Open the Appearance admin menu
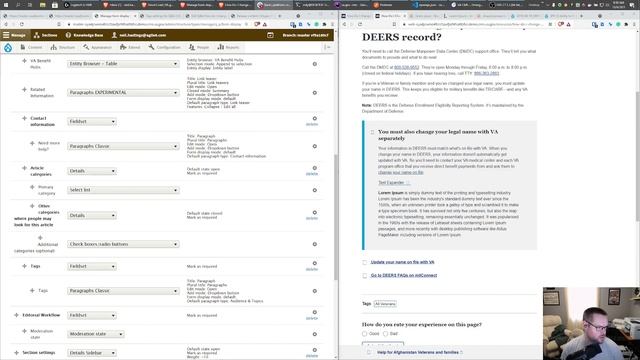Image resolution: width=640 pixels, height=360 pixels. (x=97, y=47)
